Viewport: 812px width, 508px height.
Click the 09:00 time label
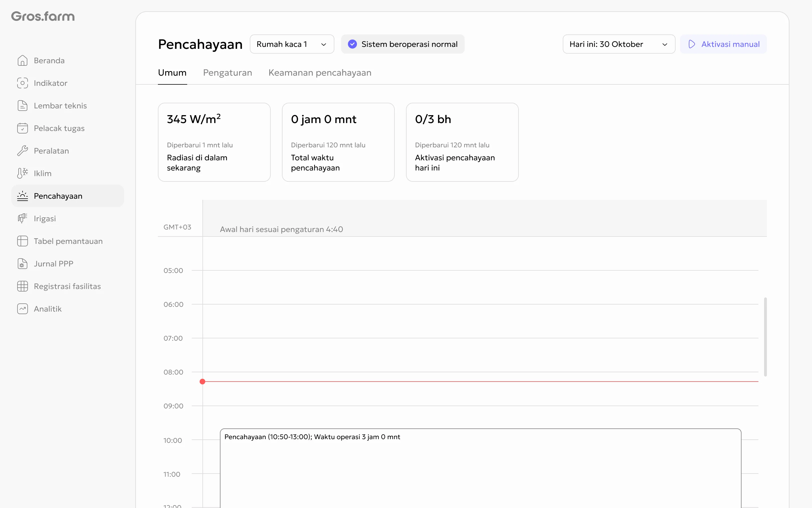pyautogui.click(x=173, y=406)
